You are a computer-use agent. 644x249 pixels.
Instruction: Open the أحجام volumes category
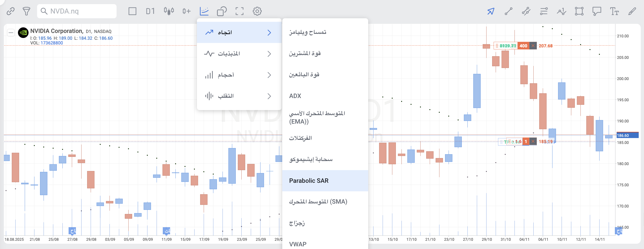[239, 75]
